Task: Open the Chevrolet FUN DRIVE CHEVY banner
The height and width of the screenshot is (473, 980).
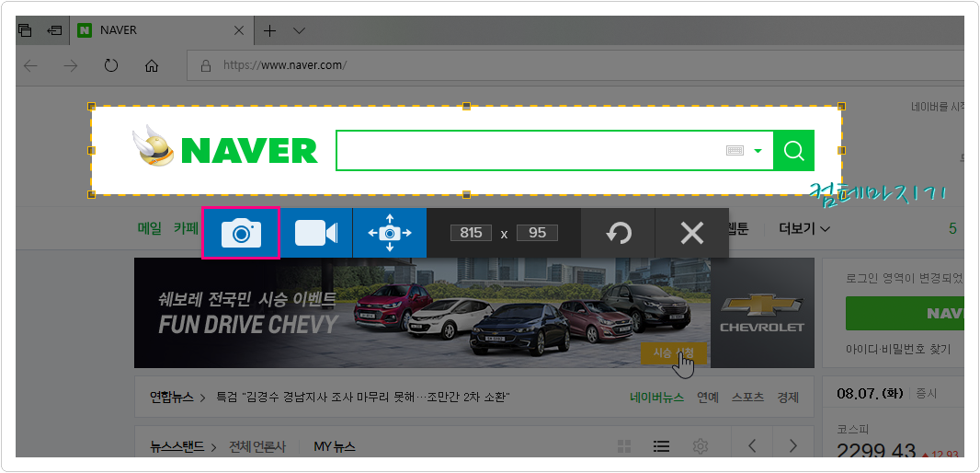Action: [x=473, y=313]
